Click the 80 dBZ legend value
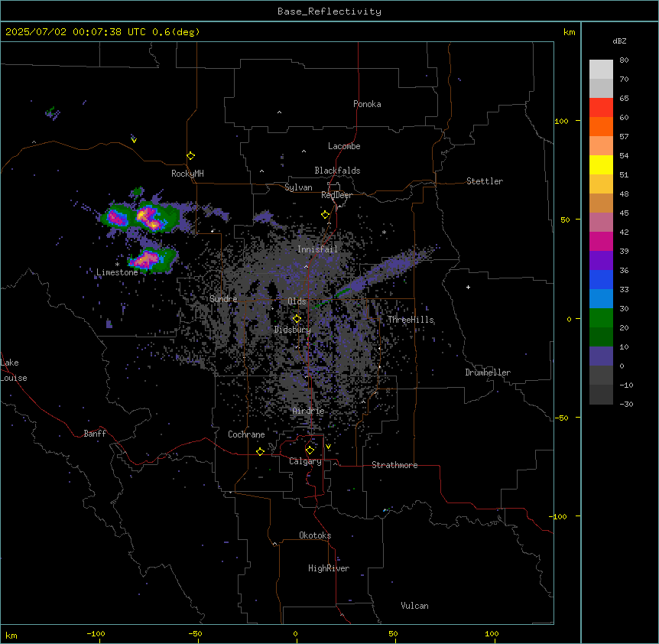Screen dimensions: 659x644 [624, 60]
